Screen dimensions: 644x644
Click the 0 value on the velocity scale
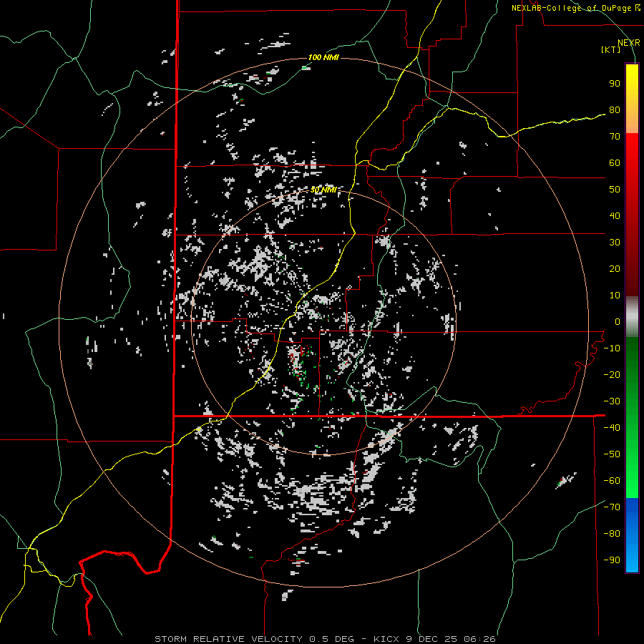coord(618,321)
